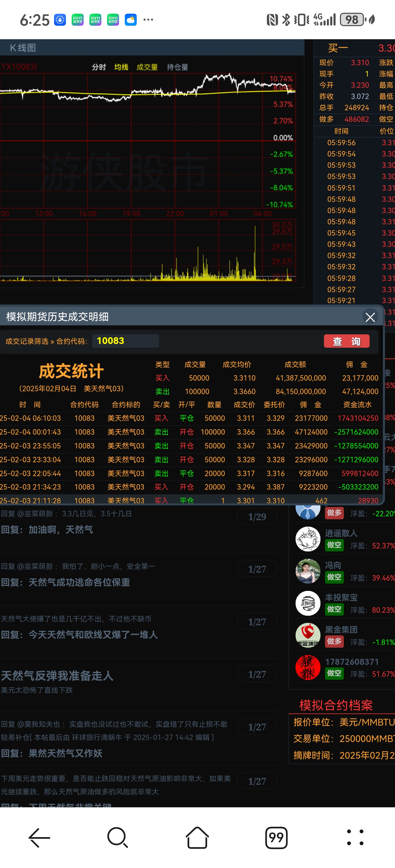Toggle the 持仓量 open interest display
Screen dimensions: 395x868
click(x=177, y=67)
